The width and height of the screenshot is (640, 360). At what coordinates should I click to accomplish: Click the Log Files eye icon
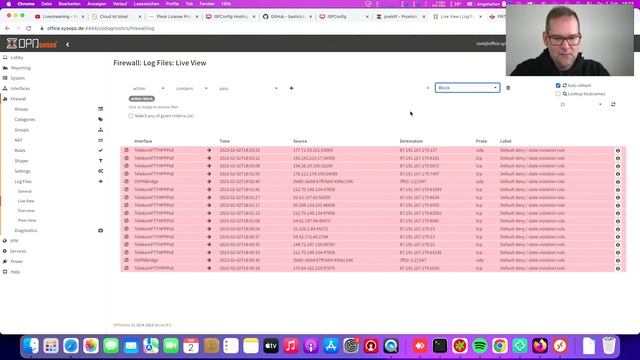pos(100,181)
